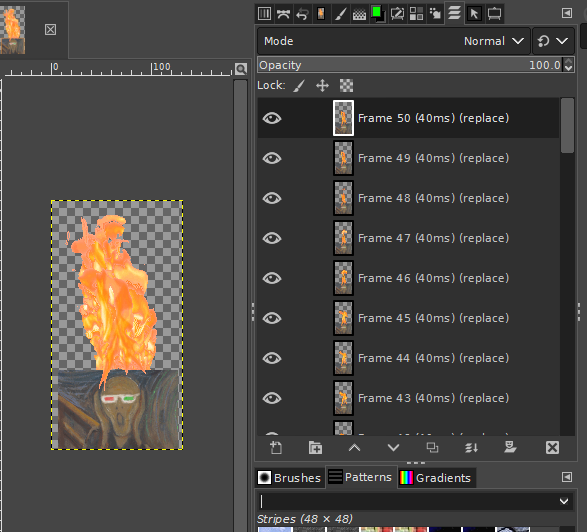
Task: Toggle zoom-on-resize magnifier icon above the canvas scrollbar
Action: pyautogui.click(x=241, y=69)
